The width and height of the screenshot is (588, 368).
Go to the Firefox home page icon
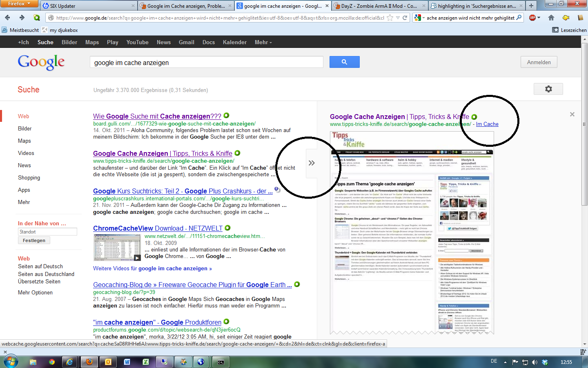(x=551, y=18)
